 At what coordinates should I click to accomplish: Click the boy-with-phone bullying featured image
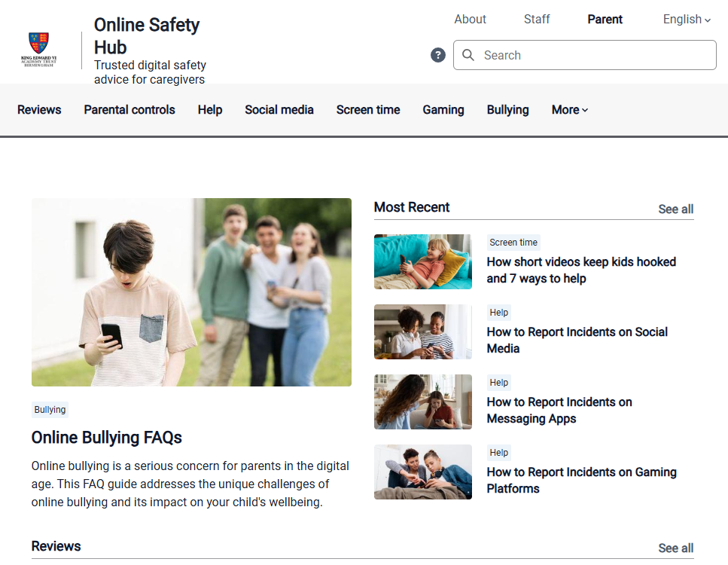point(191,292)
